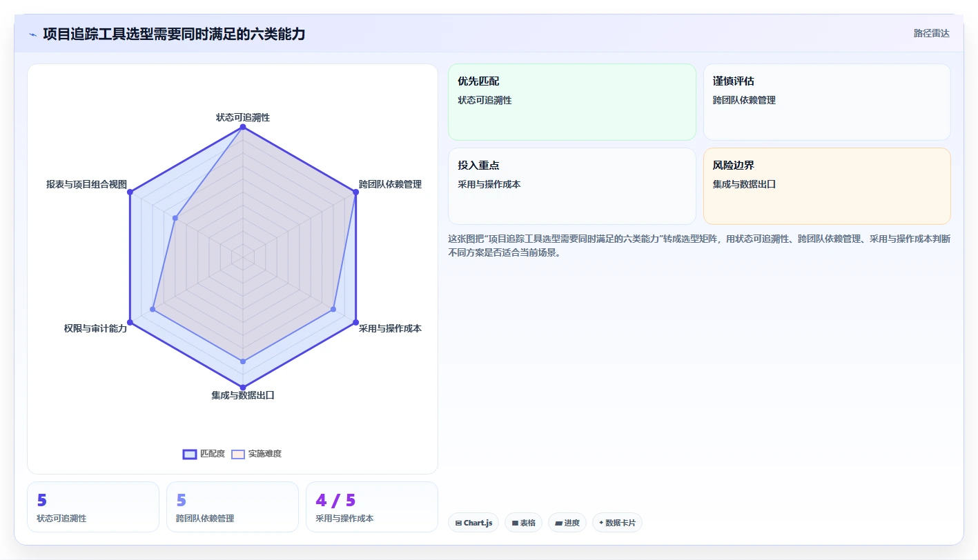The width and height of the screenshot is (978, 560).
Task: Click the 状态可追溯性 radar axis label
Action: [243, 117]
